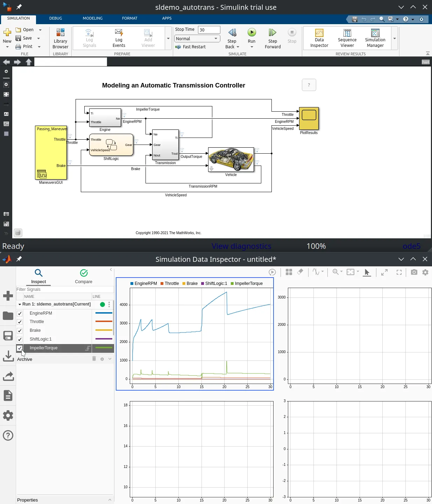This screenshot has width=432, height=504.
Task: Click the Run 1 options three-dot menu
Action: click(109, 304)
